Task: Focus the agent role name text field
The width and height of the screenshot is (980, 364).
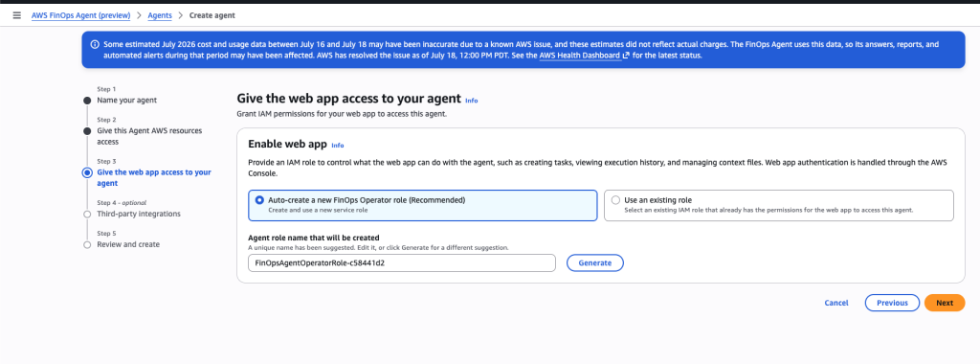Action: point(402,263)
